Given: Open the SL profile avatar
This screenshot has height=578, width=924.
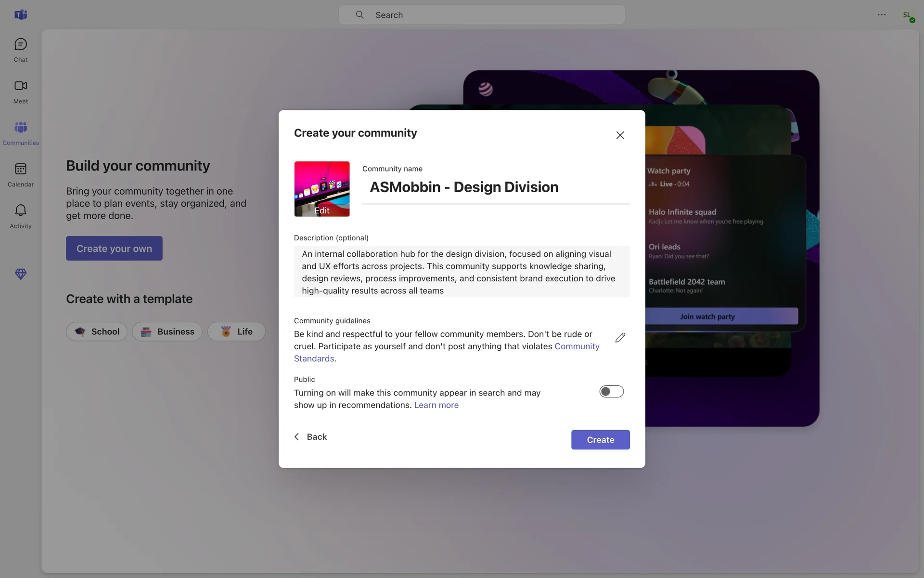Looking at the screenshot, I should 907,15.
